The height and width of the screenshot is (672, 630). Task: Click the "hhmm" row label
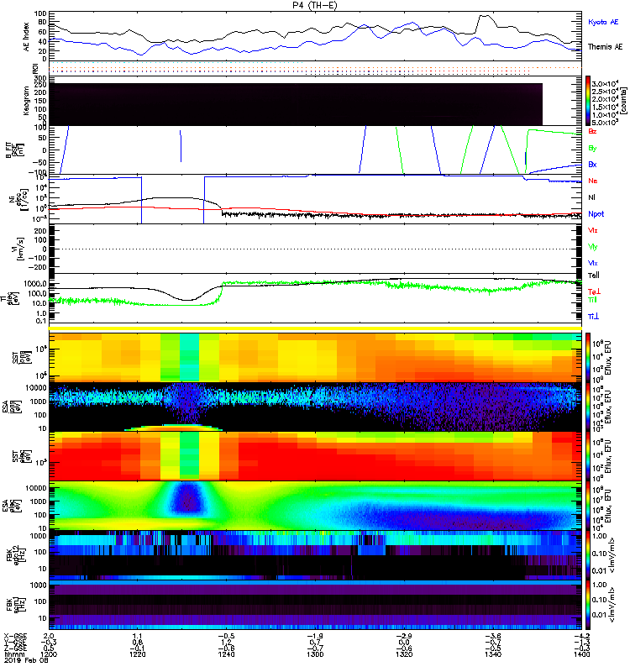point(13,654)
